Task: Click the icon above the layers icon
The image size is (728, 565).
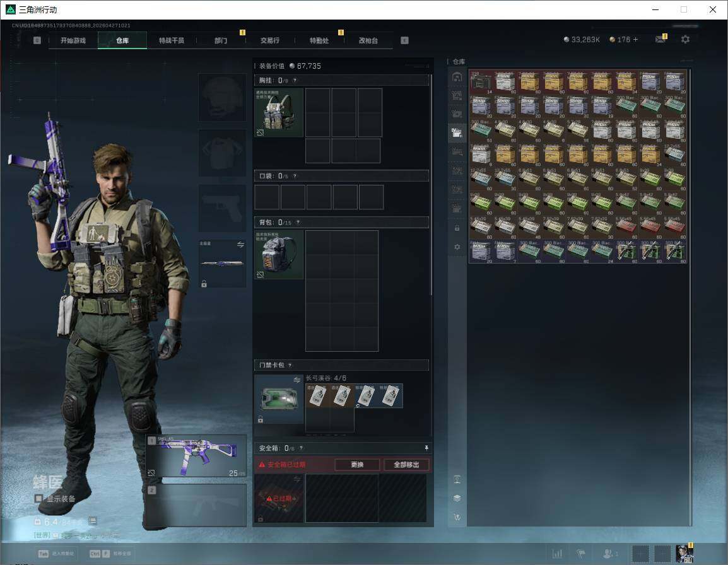Action: pos(457,479)
